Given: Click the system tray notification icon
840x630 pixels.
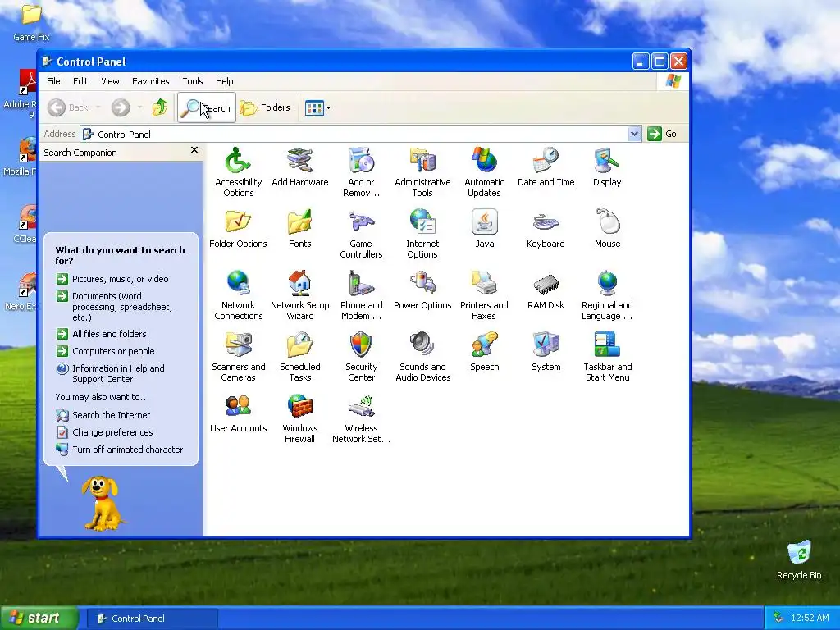Looking at the screenshot, I should click(778, 619).
